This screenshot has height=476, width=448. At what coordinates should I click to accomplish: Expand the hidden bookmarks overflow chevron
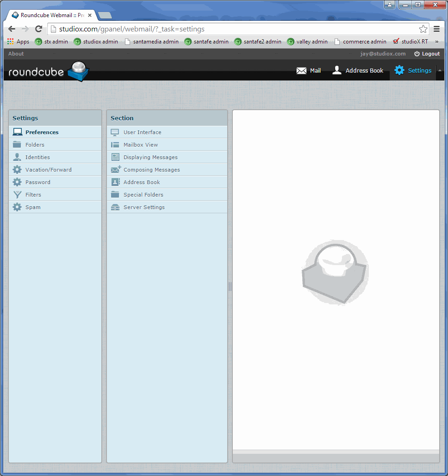(x=436, y=42)
